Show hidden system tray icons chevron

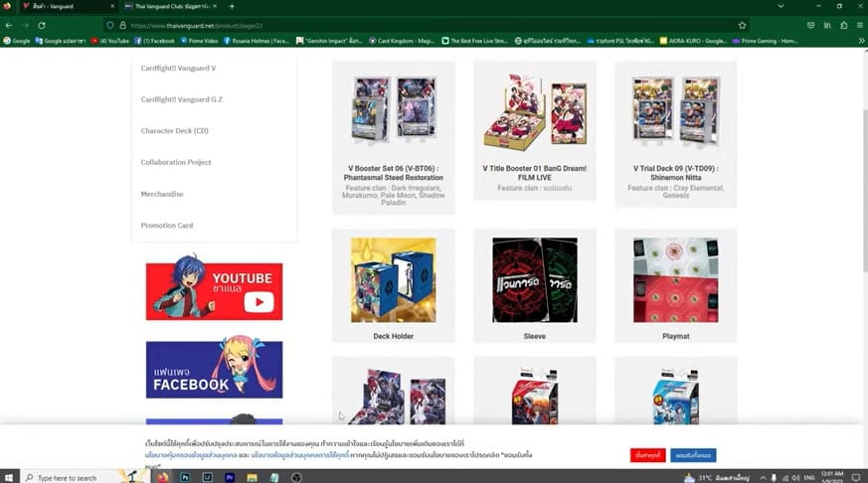click(x=763, y=477)
